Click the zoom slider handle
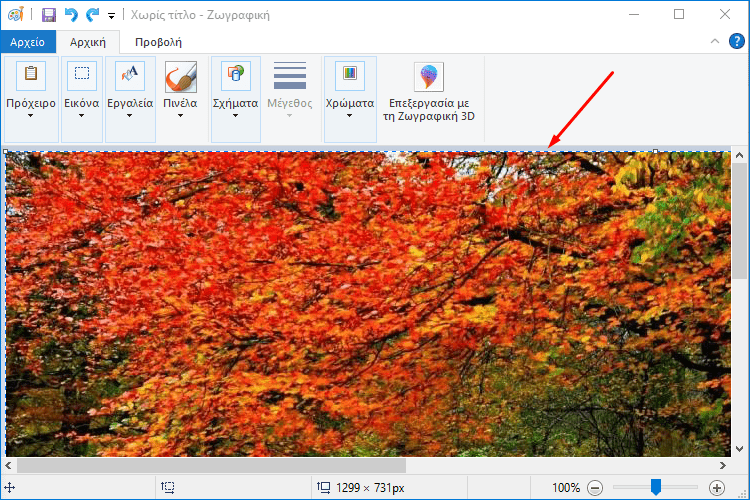 click(x=656, y=487)
